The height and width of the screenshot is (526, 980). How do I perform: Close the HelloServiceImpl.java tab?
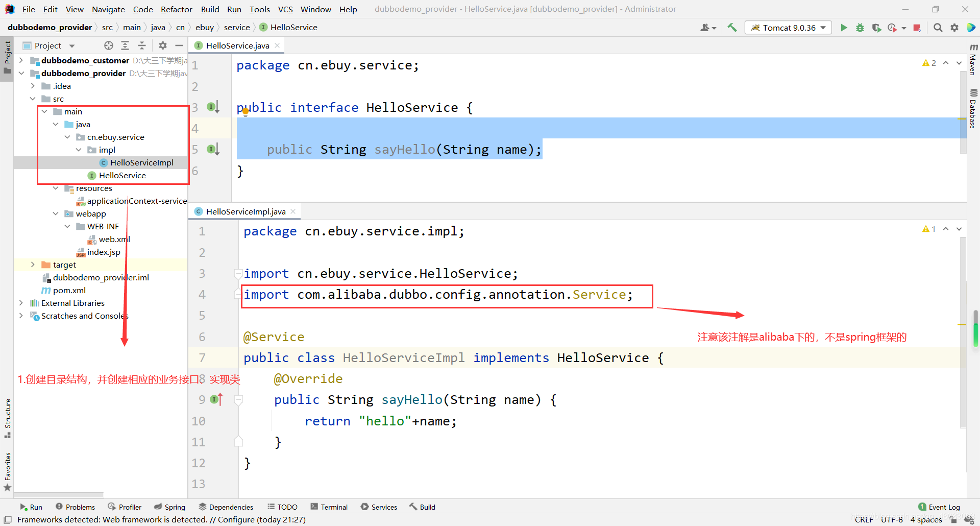293,211
